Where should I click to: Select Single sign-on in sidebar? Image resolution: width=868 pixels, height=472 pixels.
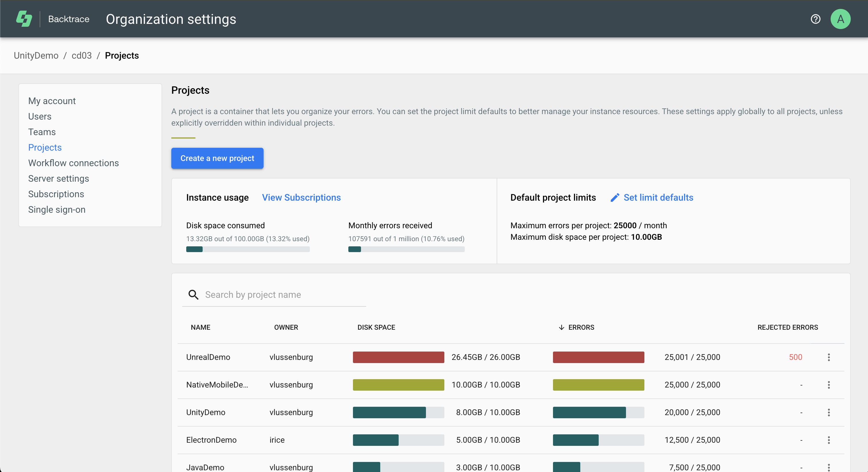pos(57,210)
